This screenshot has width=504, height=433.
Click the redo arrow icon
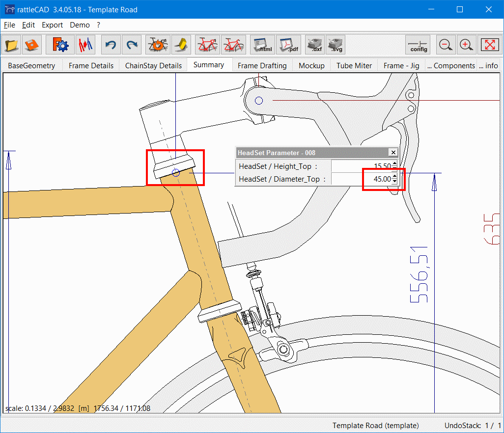(132, 45)
